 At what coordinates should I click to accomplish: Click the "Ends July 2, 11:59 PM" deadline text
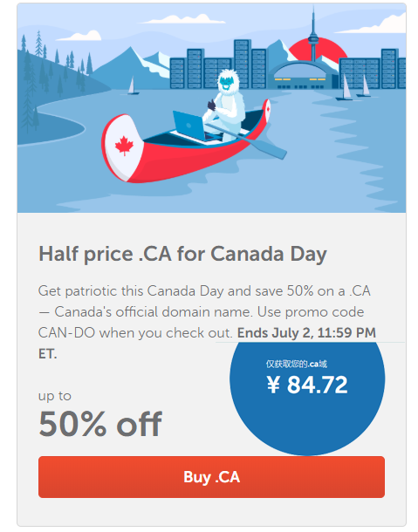(306, 333)
